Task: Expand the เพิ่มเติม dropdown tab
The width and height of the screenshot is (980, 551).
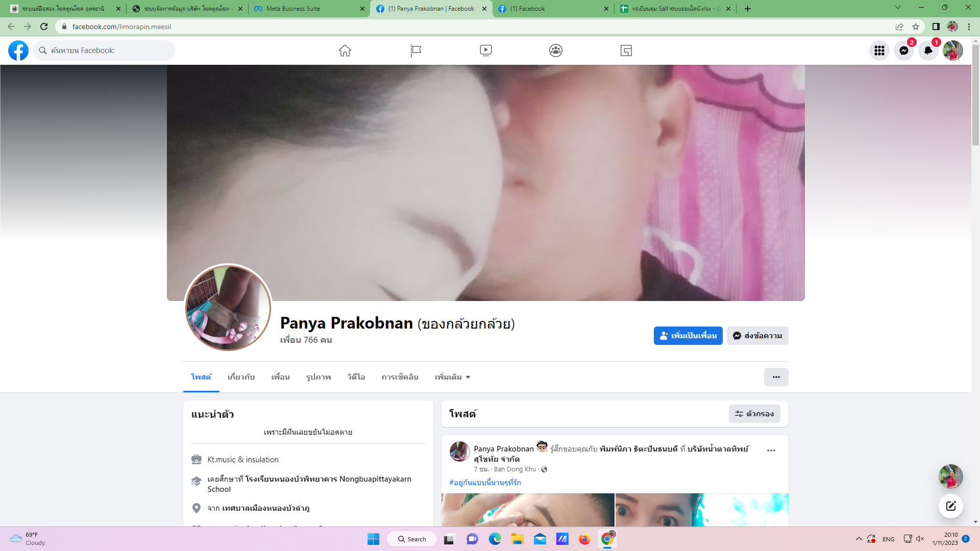Action: [452, 377]
